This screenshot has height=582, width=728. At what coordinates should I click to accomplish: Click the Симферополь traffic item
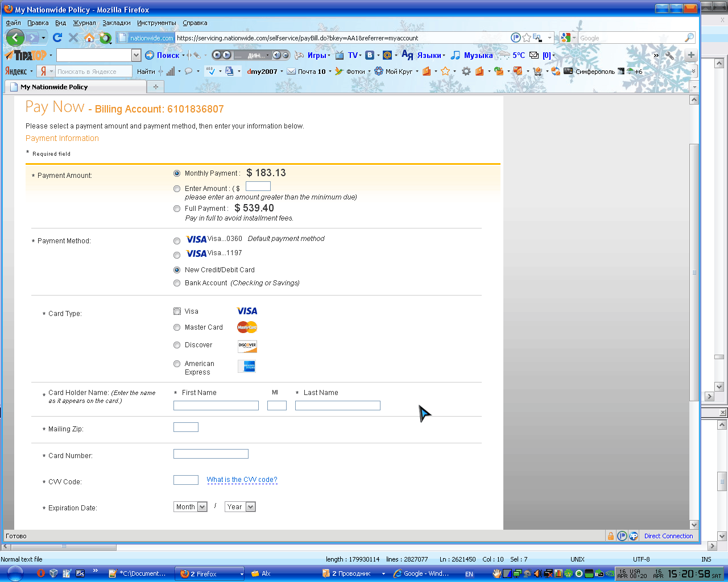click(589, 71)
